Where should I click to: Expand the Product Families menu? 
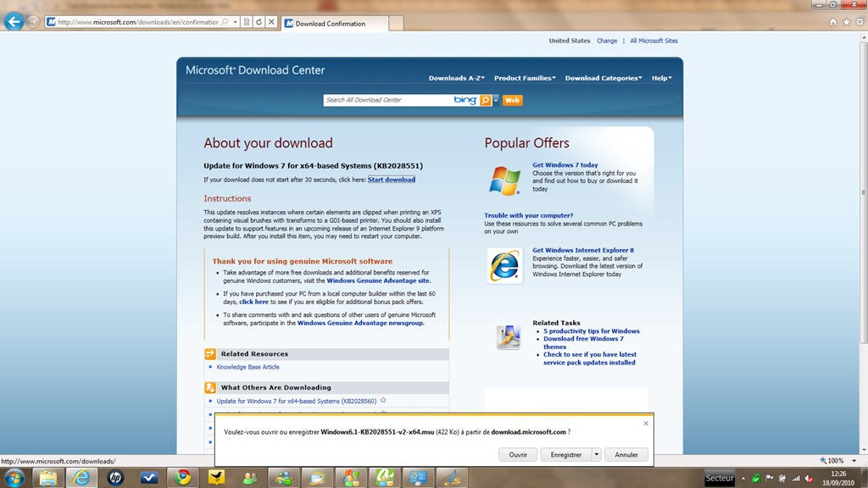point(525,78)
